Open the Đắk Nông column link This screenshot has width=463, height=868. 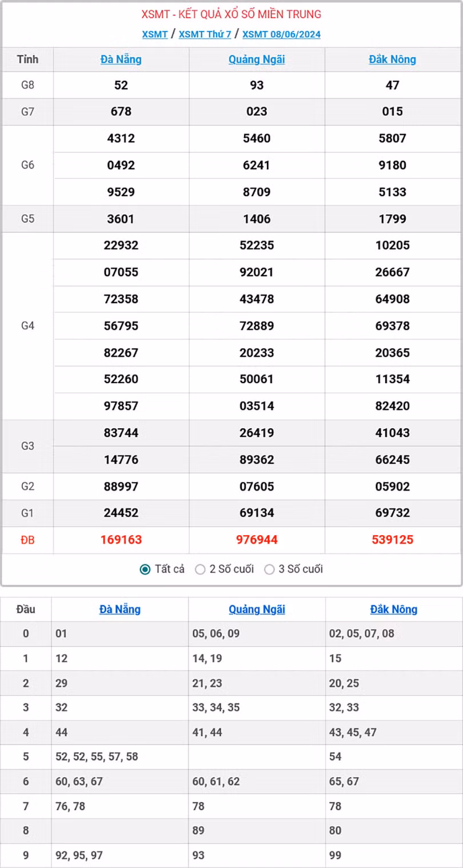click(x=393, y=59)
